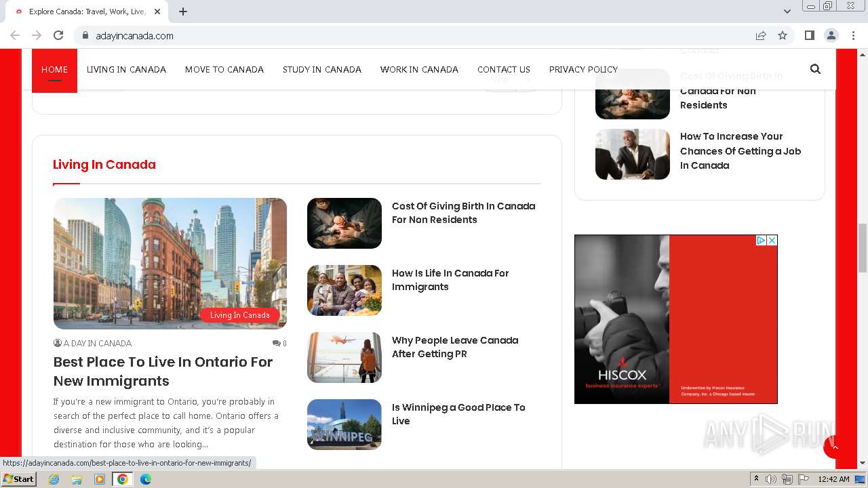Open sidebar How To Increase Your Chances link
Viewport: 868px width, 488px height.
(x=741, y=150)
